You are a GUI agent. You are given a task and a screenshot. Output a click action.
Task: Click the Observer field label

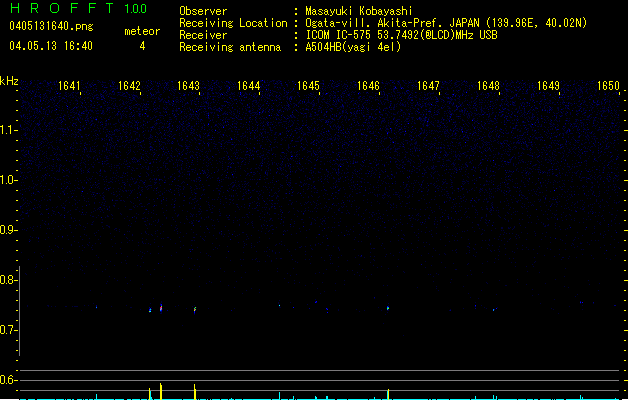(203, 11)
